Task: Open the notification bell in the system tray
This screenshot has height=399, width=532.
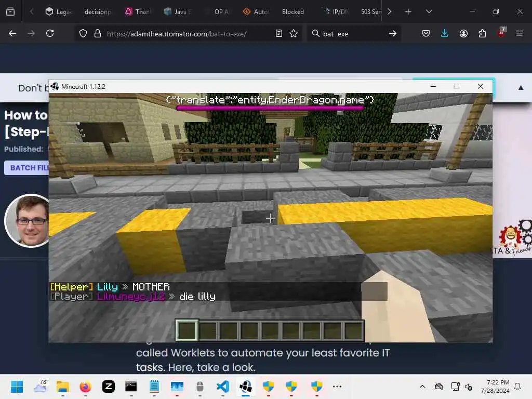Action: tap(517, 387)
